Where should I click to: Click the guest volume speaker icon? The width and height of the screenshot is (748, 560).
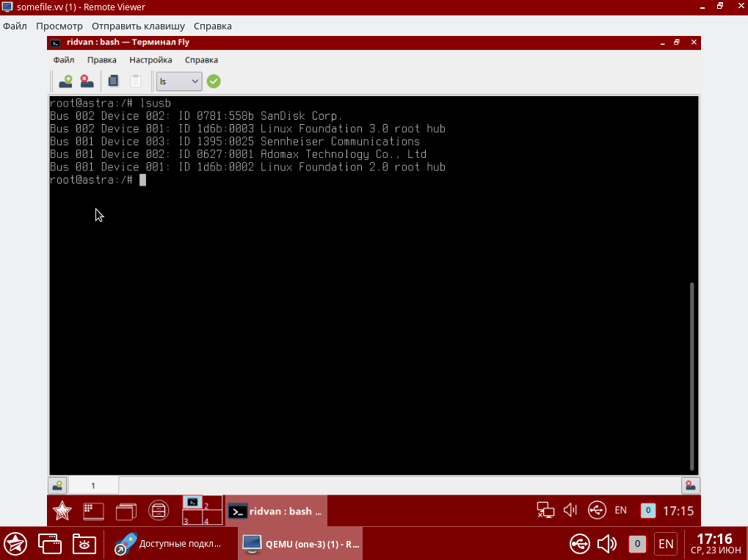570,510
